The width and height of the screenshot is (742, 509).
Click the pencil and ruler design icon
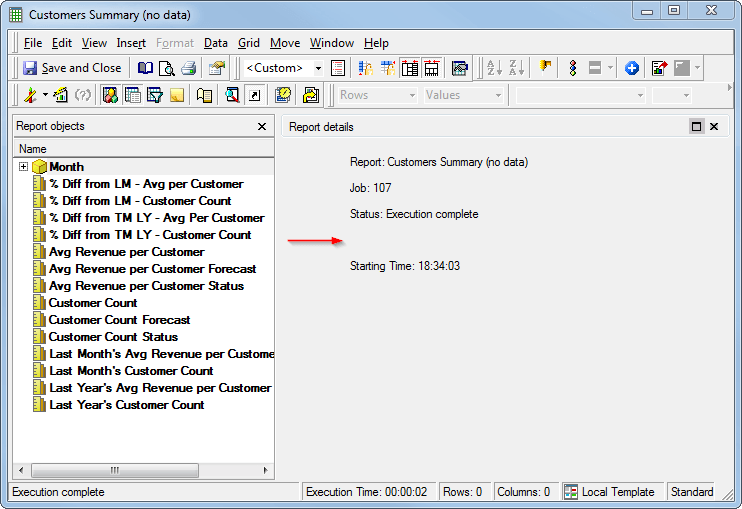[x=31, y=95]
